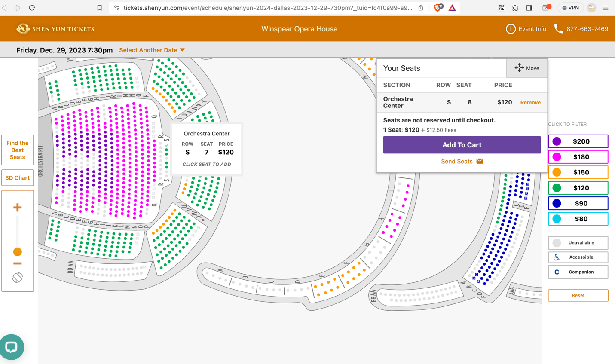Click Add To Cart
Screen dimensions: 615x364
[462, 145]
